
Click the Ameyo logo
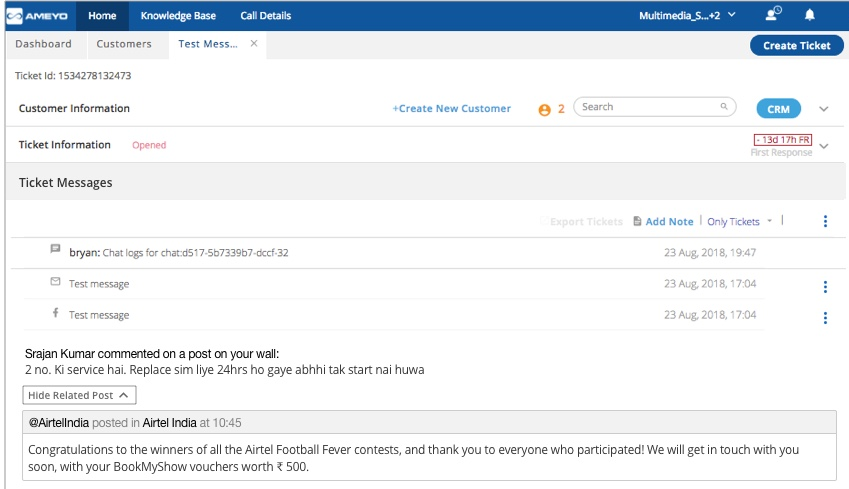(37, 16)
